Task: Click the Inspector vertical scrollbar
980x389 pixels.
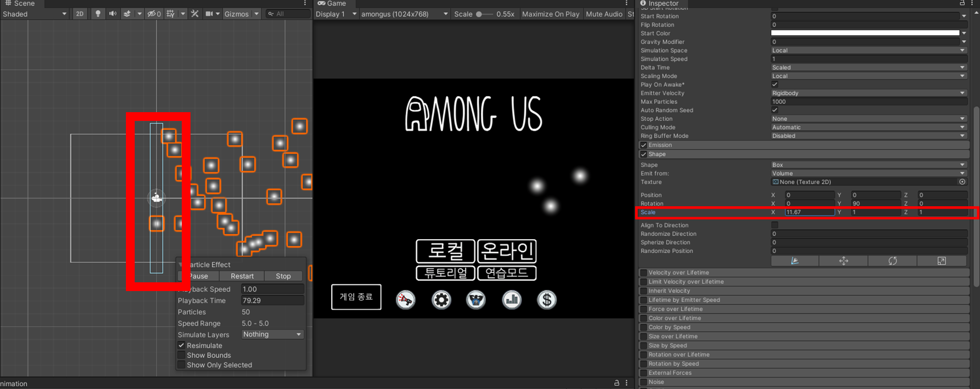Action: coord(976,197)
